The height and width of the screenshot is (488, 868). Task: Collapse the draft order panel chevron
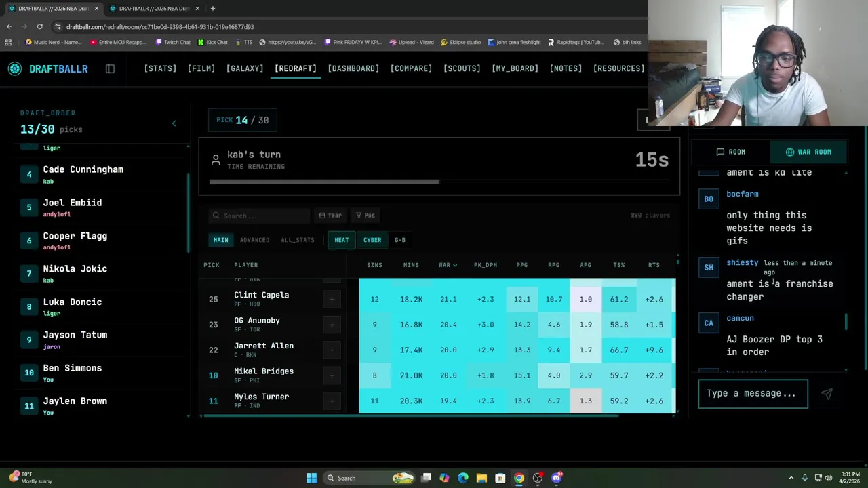pyautogui.click(x=174, y=123)
